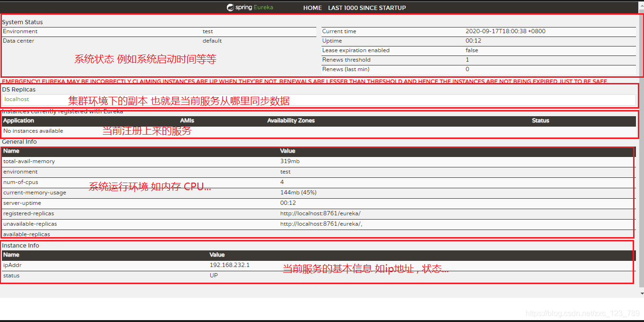This screenshot has width=644, height=322.
Task: Click the localhost replica link
Action: 17,99
